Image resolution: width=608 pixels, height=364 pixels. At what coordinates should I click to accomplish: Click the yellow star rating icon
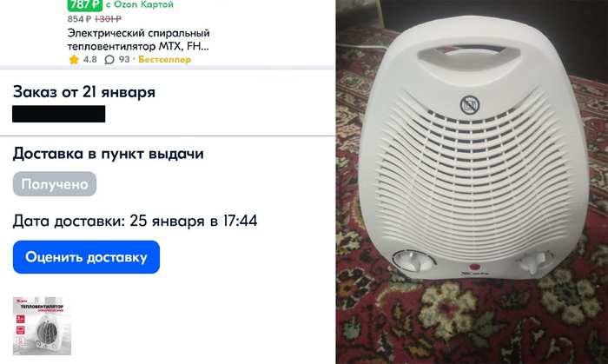pos(74,60)
